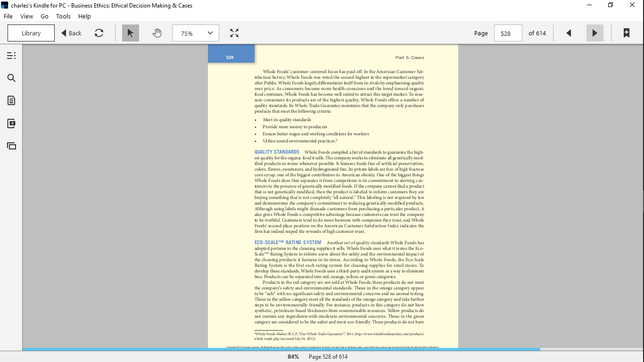Click the sync refresh icon
This screenshot has height=362, width=644.
pyautogui.click(x=99, y=33)
